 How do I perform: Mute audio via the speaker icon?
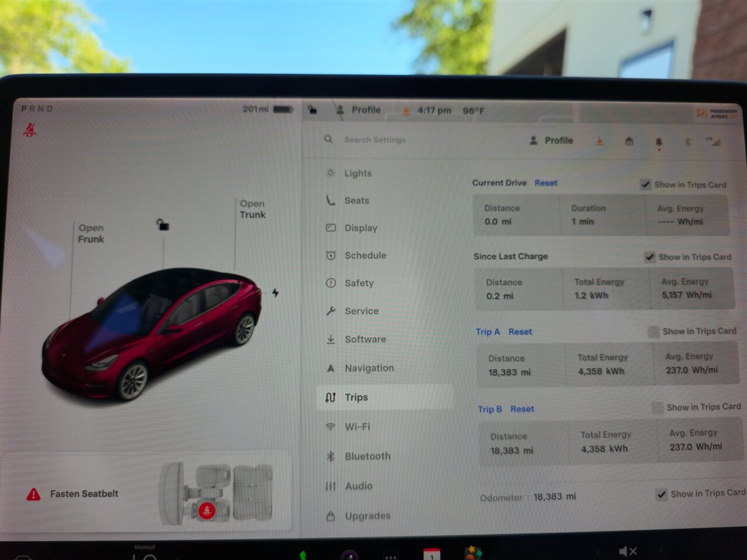click(x=628, y=551)
